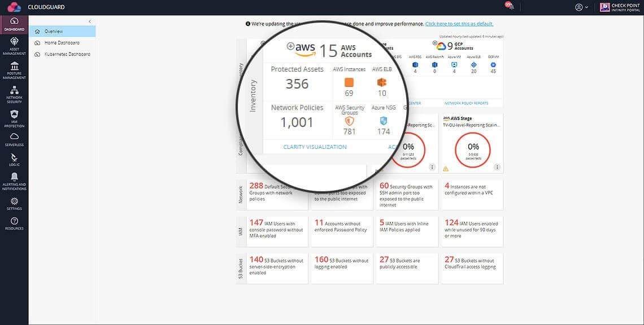Open the Resources help icon
The image size is (644, 325).
pyautogui.click(x=14, y=223)
